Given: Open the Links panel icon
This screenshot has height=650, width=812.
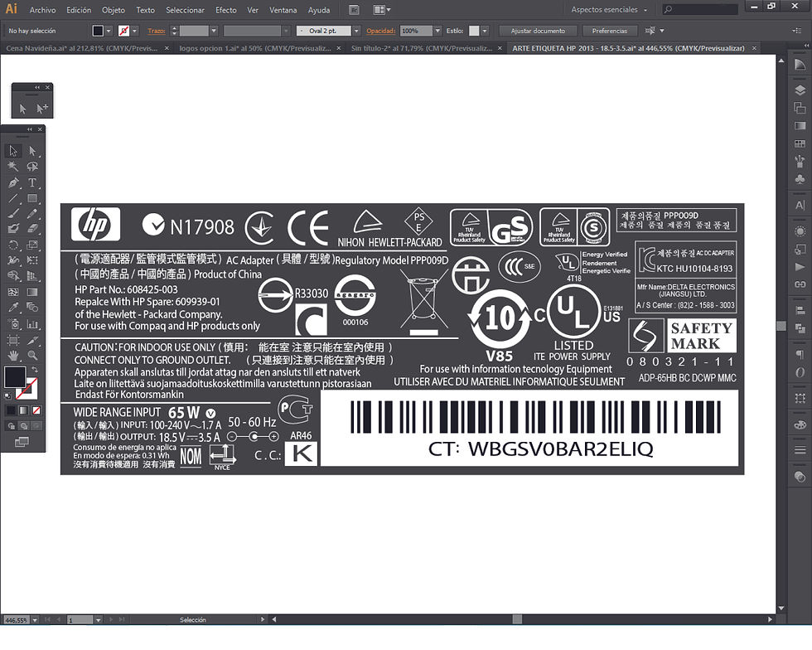Looking at the screenshot, I should tap(800, 284).
